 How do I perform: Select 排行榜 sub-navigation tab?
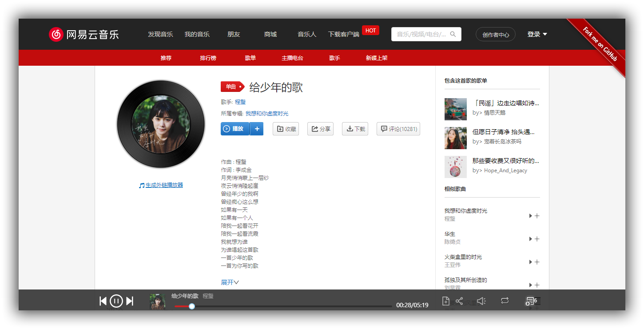tap(208, 58)
